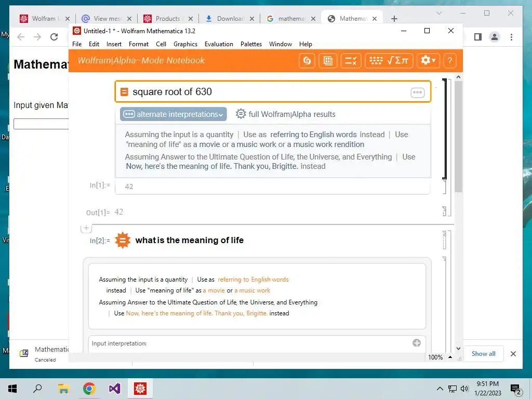The height and width of the screenshot is (399, 532).
Task: Open a new Chrome tab with plus button
Action: [x=394, y=19]
